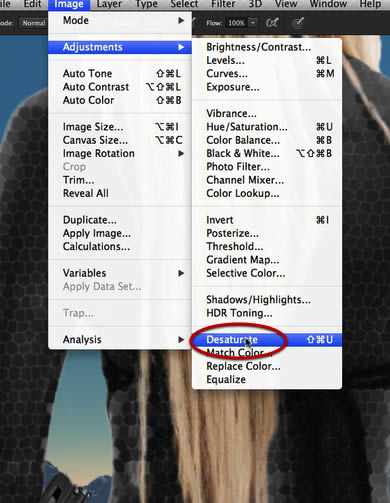The width and height of the screenshot is (390, 503).
Task: Open Vibrance adjustment
Action: (x=267, y=113)
